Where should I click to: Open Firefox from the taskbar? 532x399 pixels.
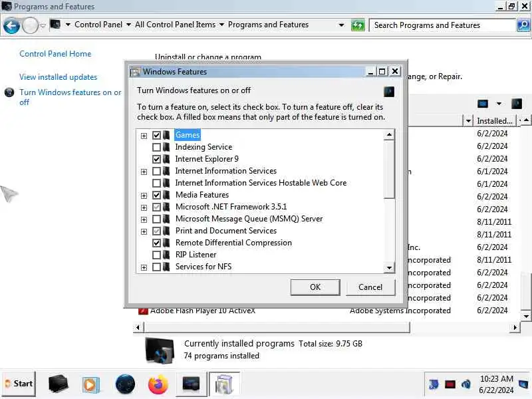point(158,384)
